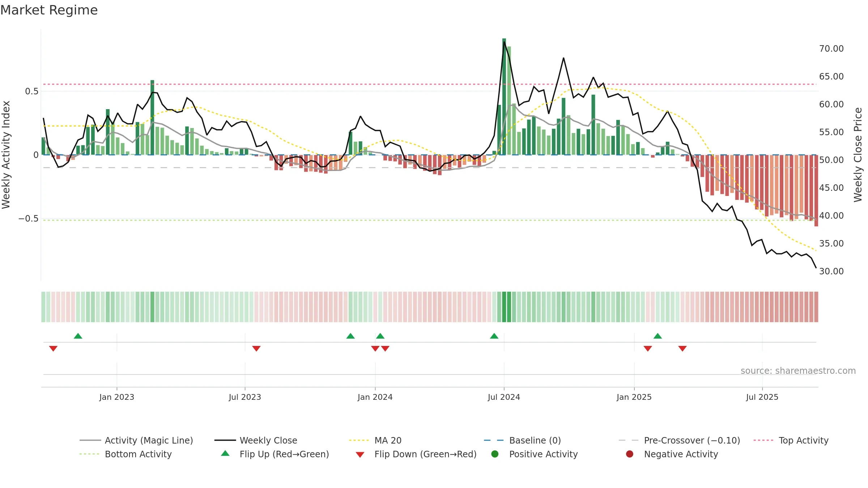
Task: Click the Jul 2025 x-axis label
Action: coord(762,397)
